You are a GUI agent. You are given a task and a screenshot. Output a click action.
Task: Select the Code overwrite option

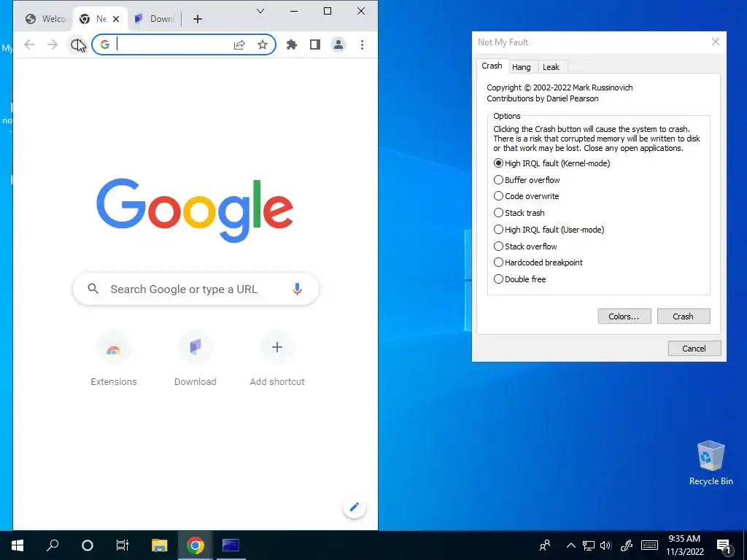tap(527, 196)
